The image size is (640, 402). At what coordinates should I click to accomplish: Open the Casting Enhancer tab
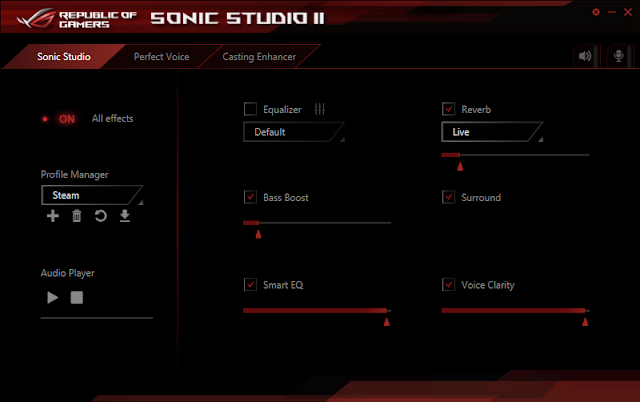click(259, 57)
